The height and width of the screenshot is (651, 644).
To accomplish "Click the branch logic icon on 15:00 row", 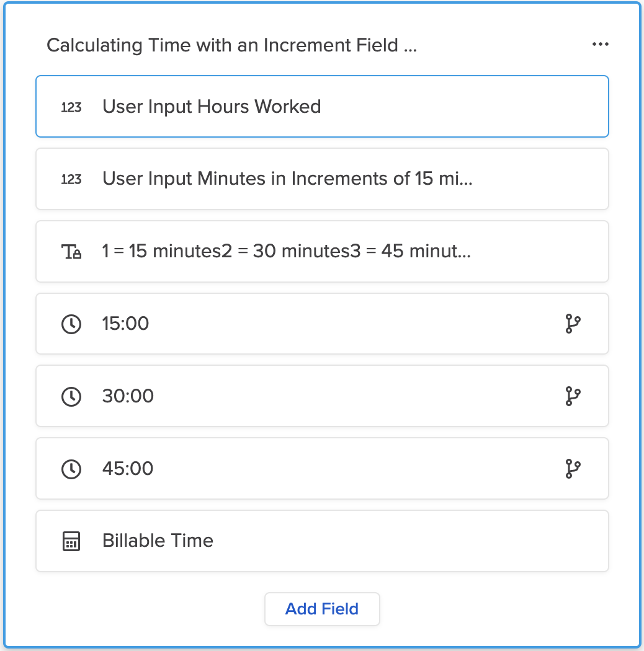I will click(573, 324).
